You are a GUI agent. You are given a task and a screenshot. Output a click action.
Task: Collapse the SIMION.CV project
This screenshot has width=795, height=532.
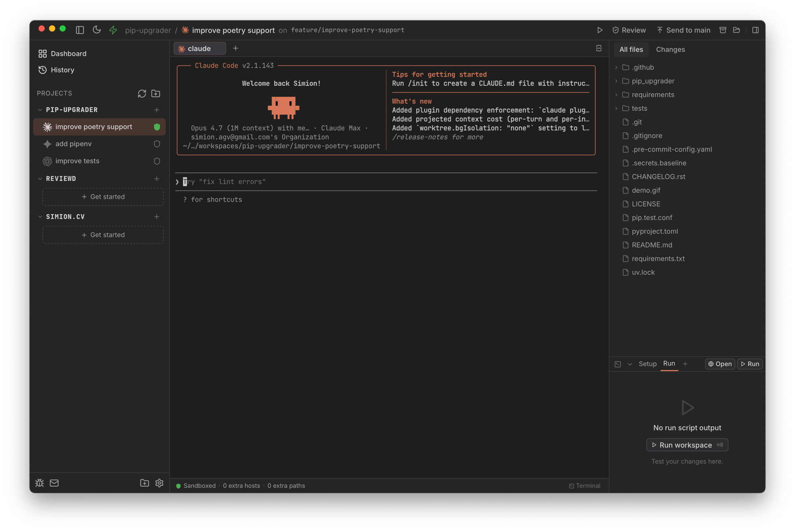(x=40, y=217)
